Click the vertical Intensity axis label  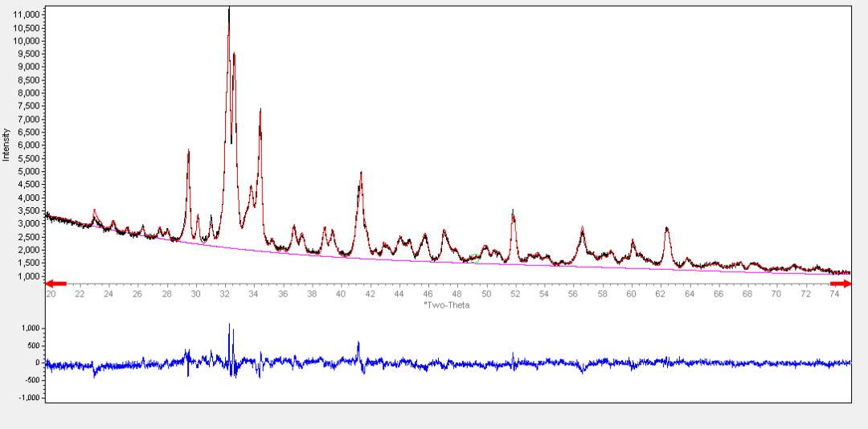pos(6,144)
